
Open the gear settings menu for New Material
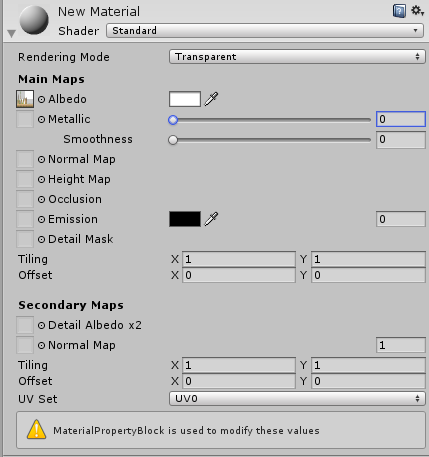417,11
